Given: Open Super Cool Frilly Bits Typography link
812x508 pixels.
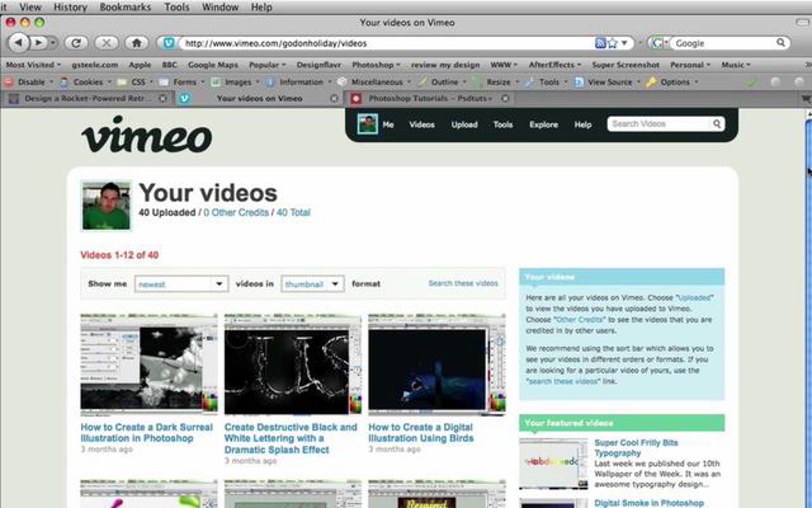Looking at the screenshot, I should pos(636,448).
